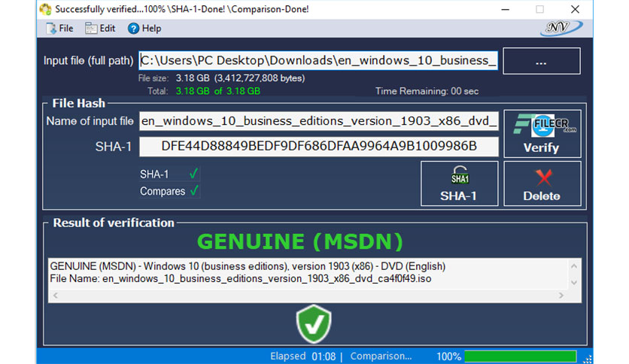Screen dimensions: 629x364
Task: Click the app icon in title bar
Action: [x=45, y=9]
